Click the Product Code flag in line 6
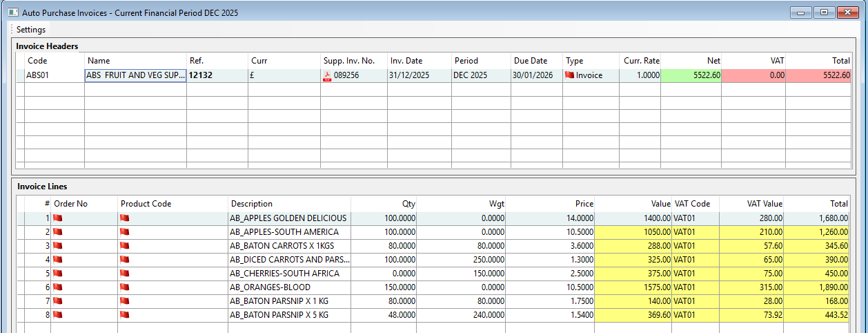The image size is (868, 333). pos(125,287)
